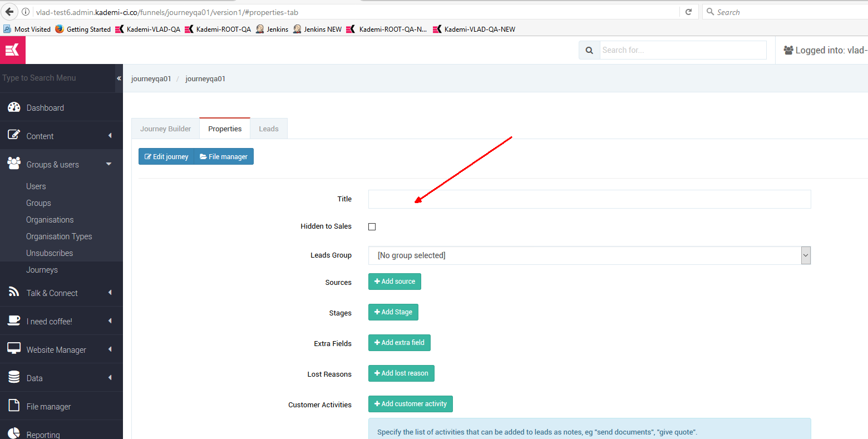The height and width of the screenshot is (439, 868).
Task: Select the Properties tab
Action: [225, 129]
